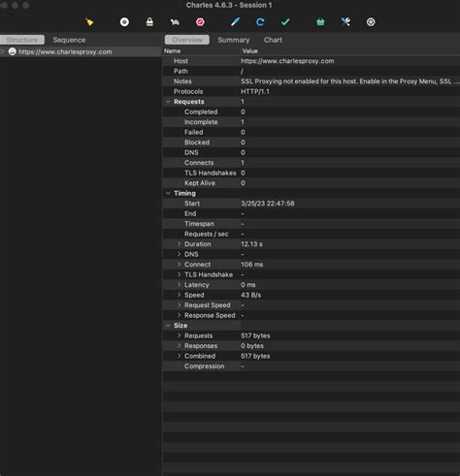Select the Host row value
This screenshot has height=476, width=460.
287,61
